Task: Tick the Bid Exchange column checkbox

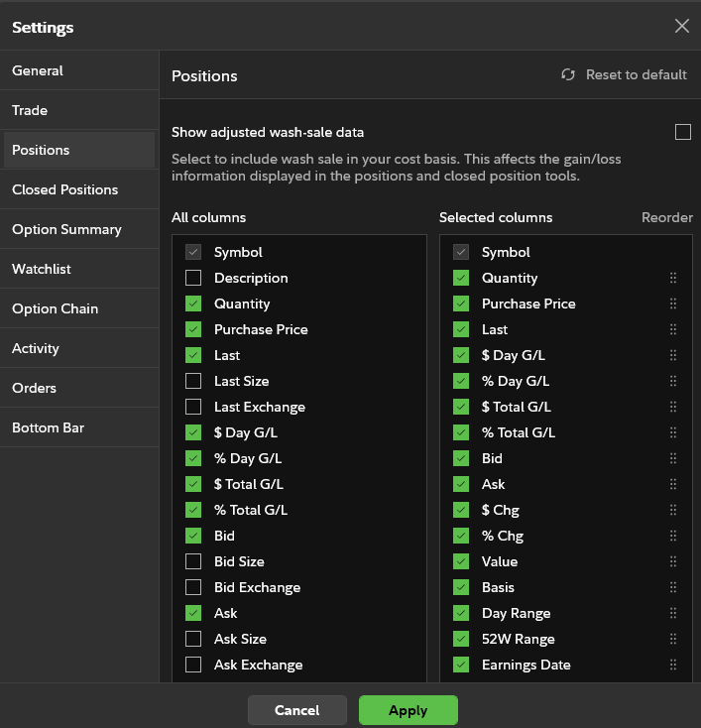Action: (x=193, y=588)
